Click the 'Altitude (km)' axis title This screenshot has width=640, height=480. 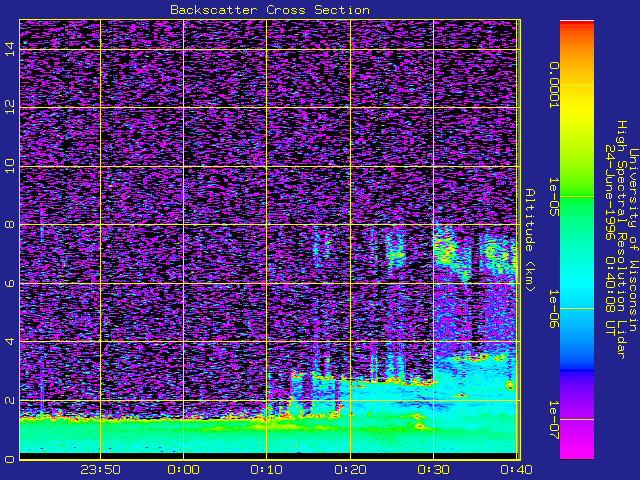[x=529, y=240]
